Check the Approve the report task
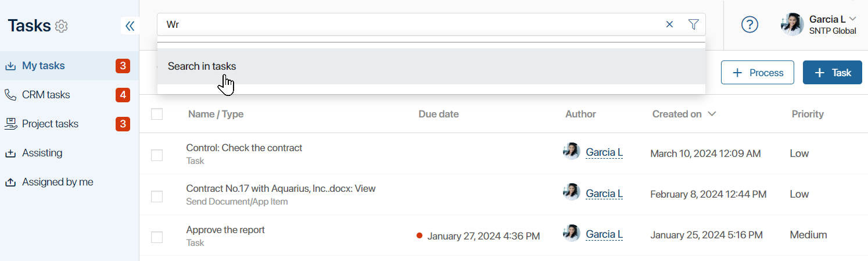This screenshot has height=261, width=868. [157, 237]
